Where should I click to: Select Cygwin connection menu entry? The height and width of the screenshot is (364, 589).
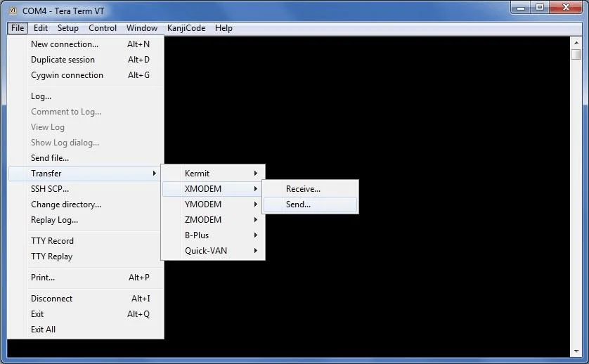tap(86, 75)
